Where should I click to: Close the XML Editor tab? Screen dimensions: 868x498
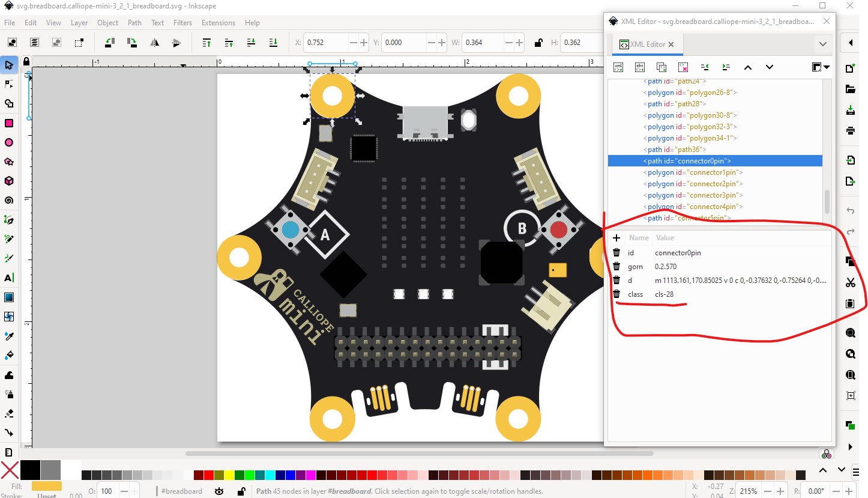[x=671, y=44]
